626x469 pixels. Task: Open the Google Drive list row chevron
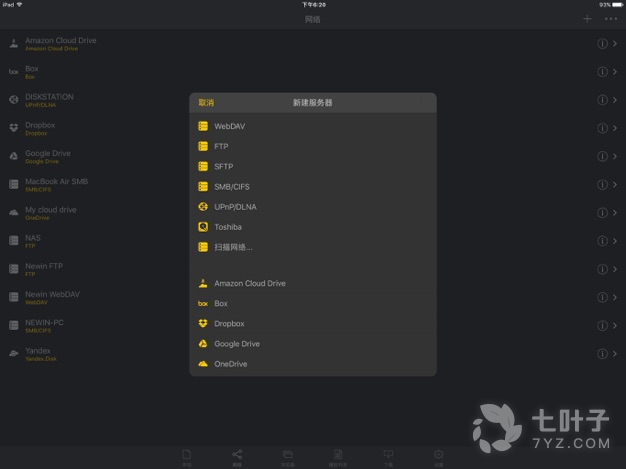point(615,156)
